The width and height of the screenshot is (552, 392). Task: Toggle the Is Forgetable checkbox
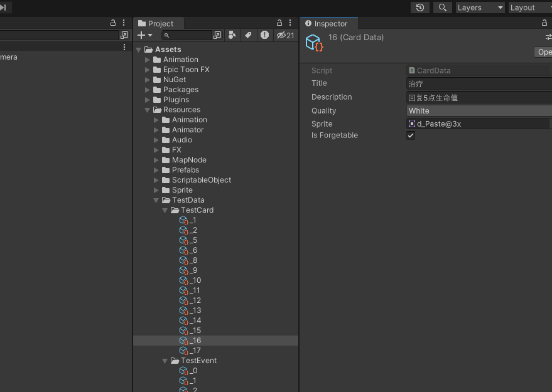tap(411, 135)
